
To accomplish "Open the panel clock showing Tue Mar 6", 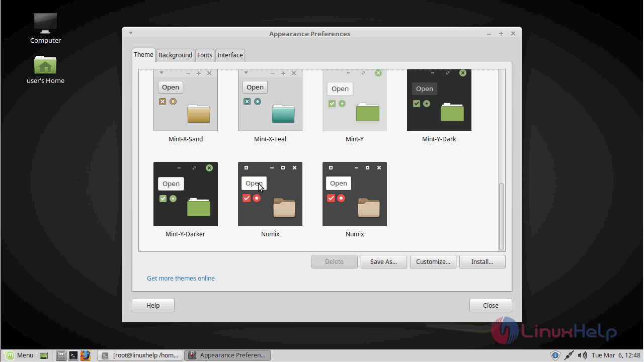I will 616,355.
